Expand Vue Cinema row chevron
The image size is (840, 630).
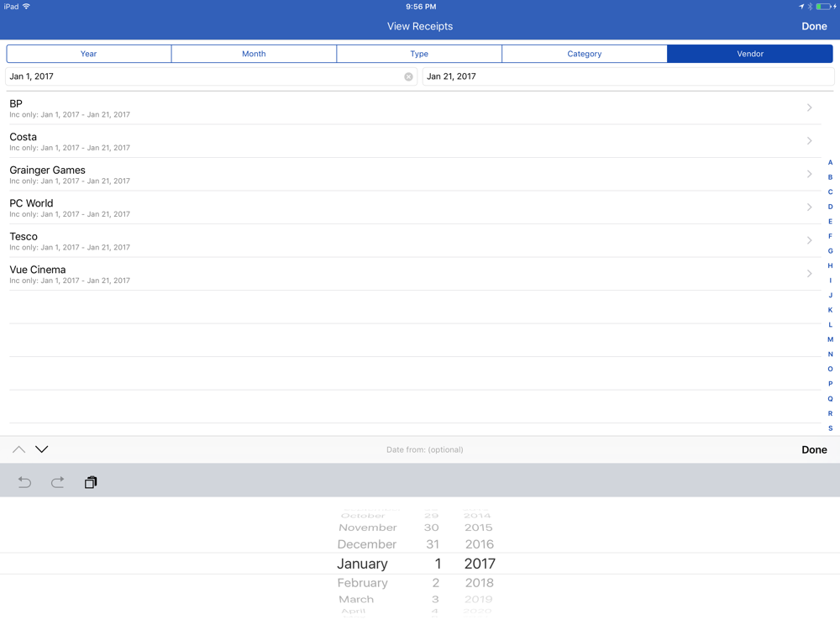[x=809, y=274]
